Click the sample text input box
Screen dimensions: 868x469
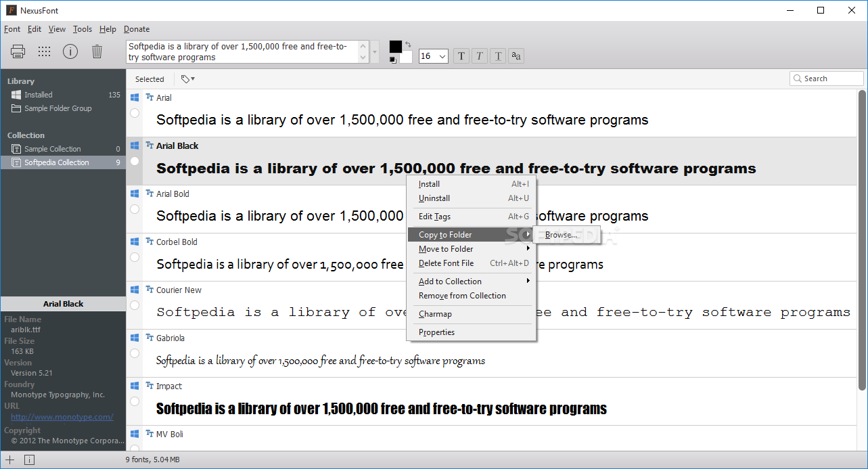point(248,52)
